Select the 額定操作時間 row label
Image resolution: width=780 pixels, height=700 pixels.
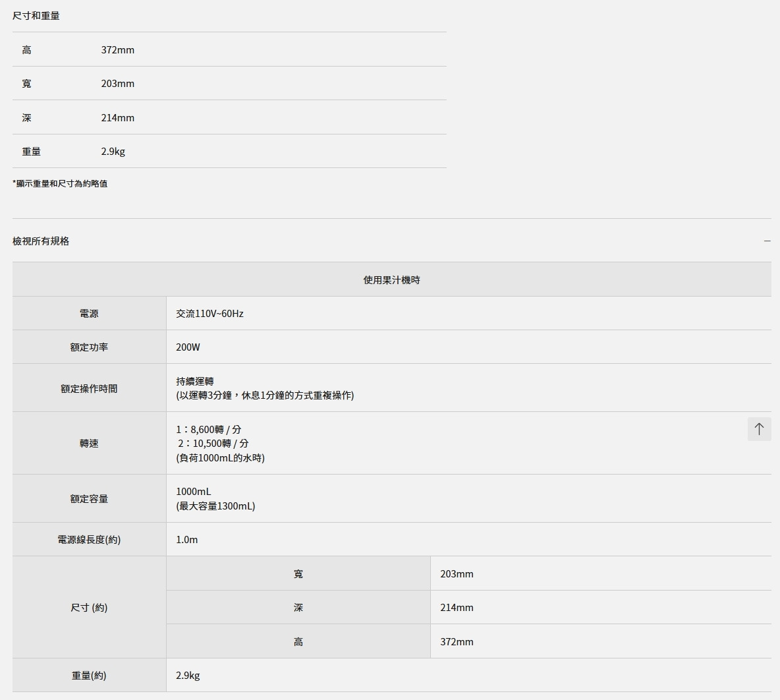(89, 389)
